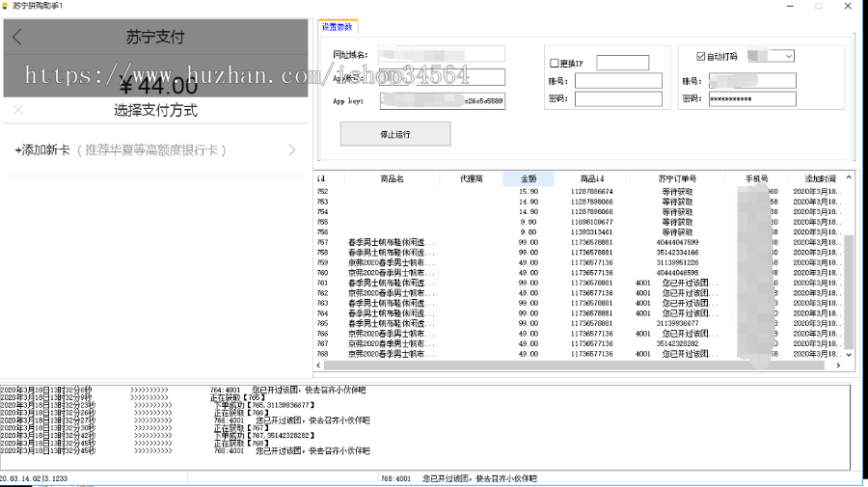Image resolution: width=868 pixels, height=487 pixels.
Task: Click the 密码 field under 更换IP
Action: (618, 98)
